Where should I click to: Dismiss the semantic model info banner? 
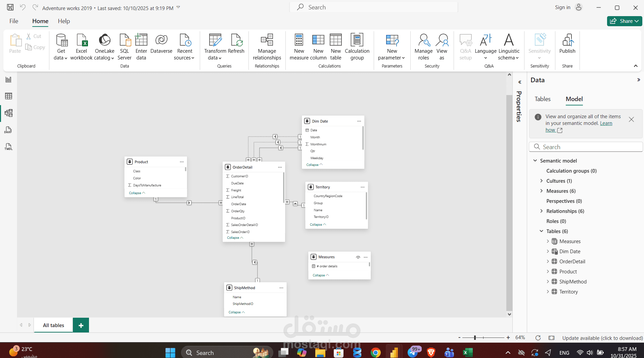(x=631, y=120)
